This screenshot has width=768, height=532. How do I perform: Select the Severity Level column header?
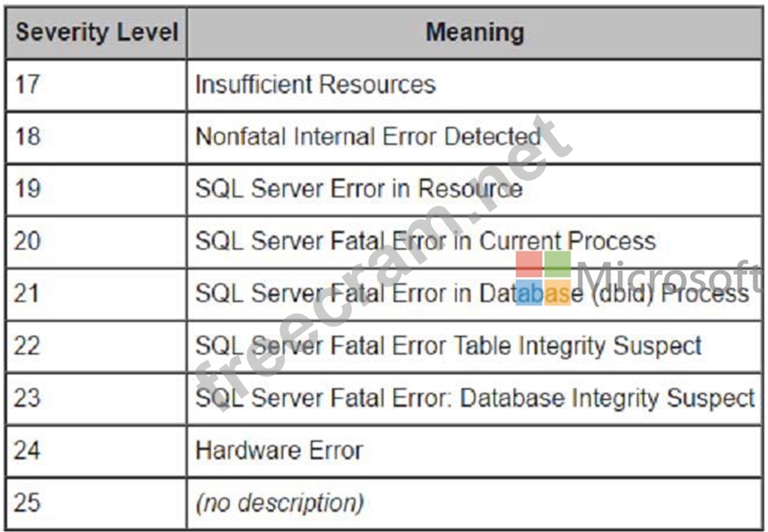[x=96, y=33]
